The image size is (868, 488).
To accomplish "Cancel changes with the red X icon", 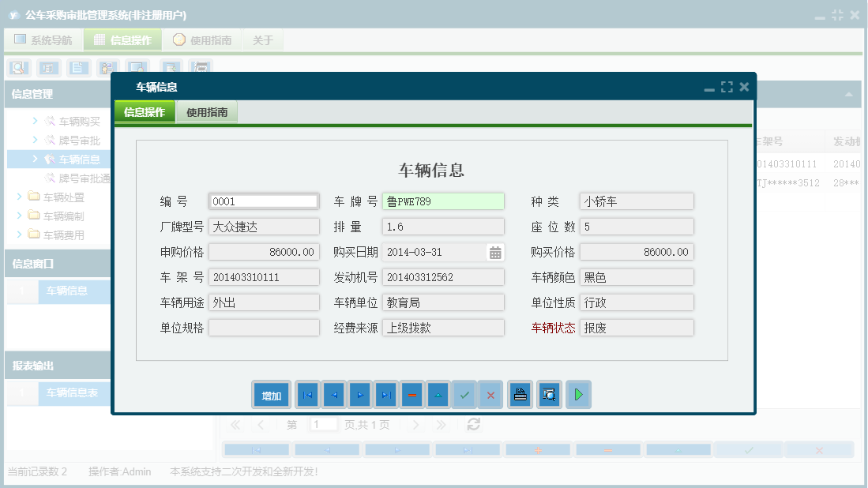I will pos(490,394).
